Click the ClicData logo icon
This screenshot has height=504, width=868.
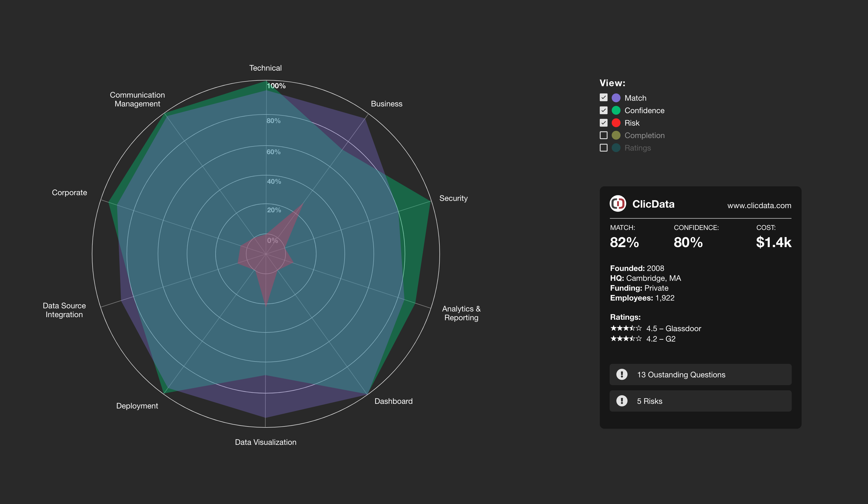(618, 203)
